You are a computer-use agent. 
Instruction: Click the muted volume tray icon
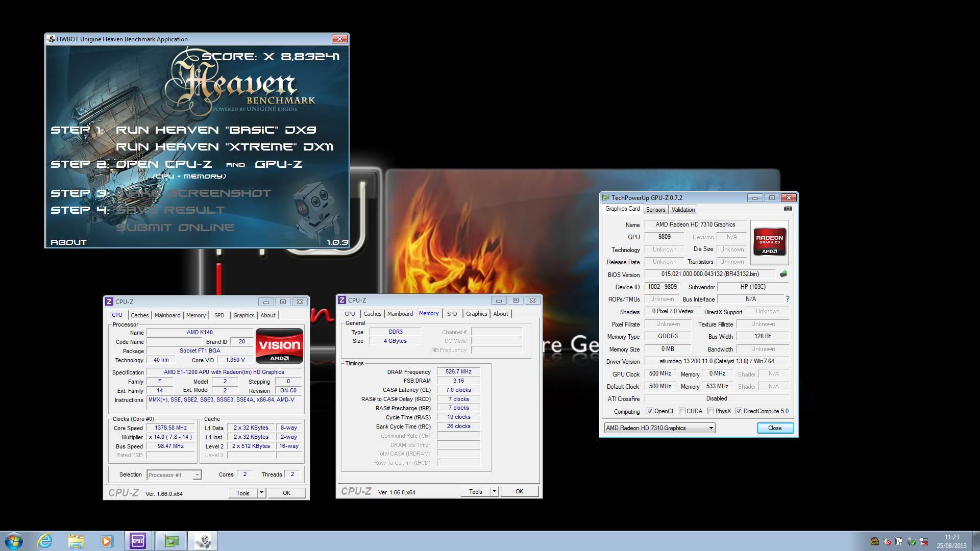tap(887, 541)
